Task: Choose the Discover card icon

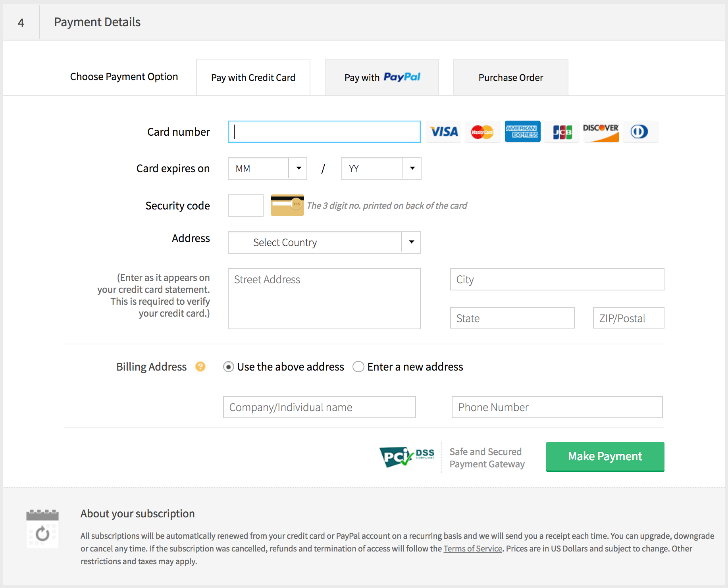Action: point(601,132)
